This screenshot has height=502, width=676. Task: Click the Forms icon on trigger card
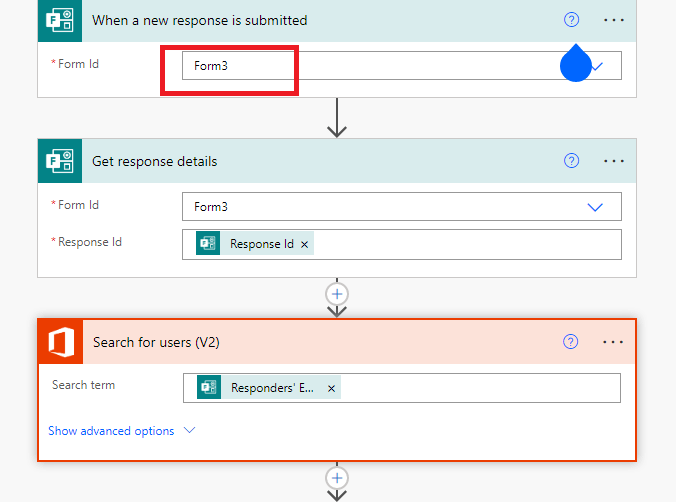pos(59,20)
